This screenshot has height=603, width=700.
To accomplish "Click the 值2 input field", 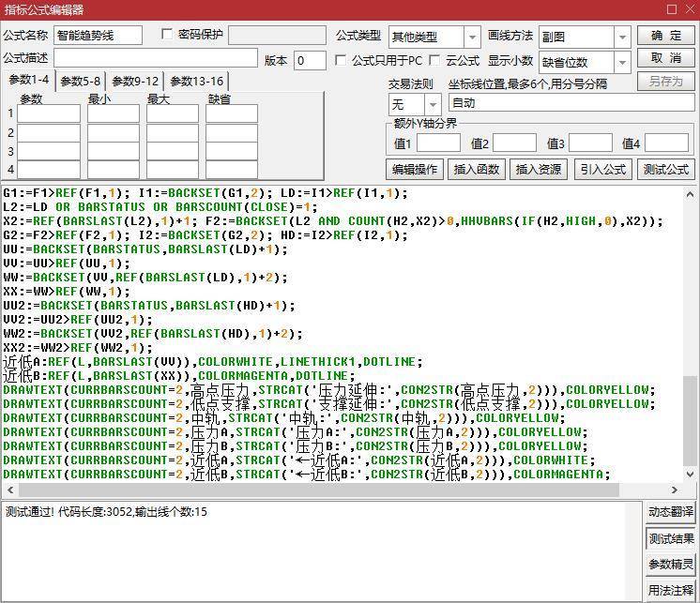I will [514, 143].
